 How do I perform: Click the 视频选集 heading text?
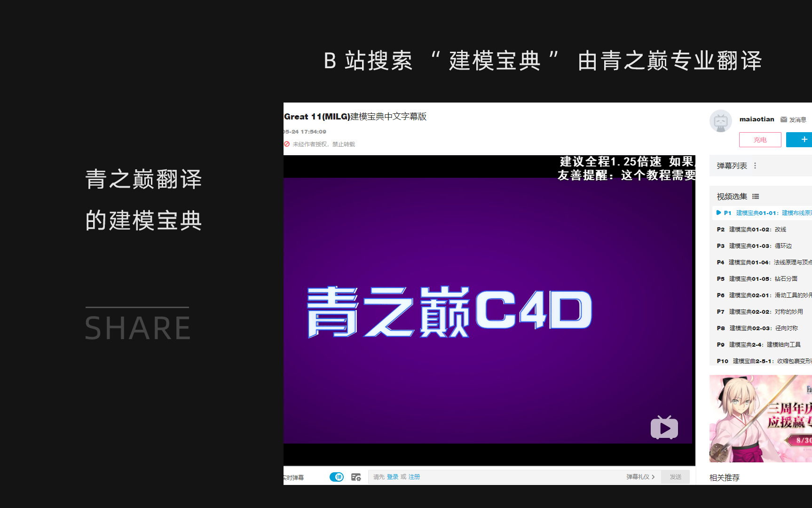(x=732, y=197)
